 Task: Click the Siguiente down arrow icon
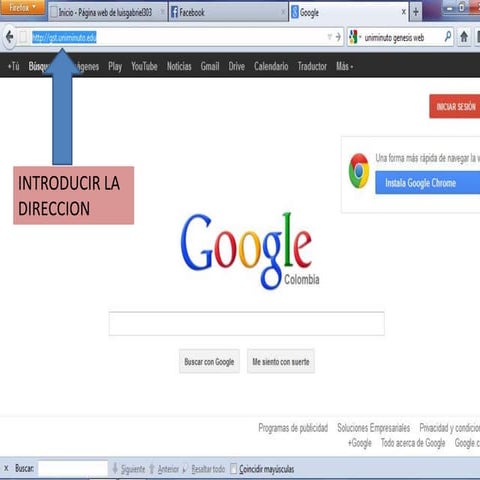pyautogui.click(x=115, y=468)
